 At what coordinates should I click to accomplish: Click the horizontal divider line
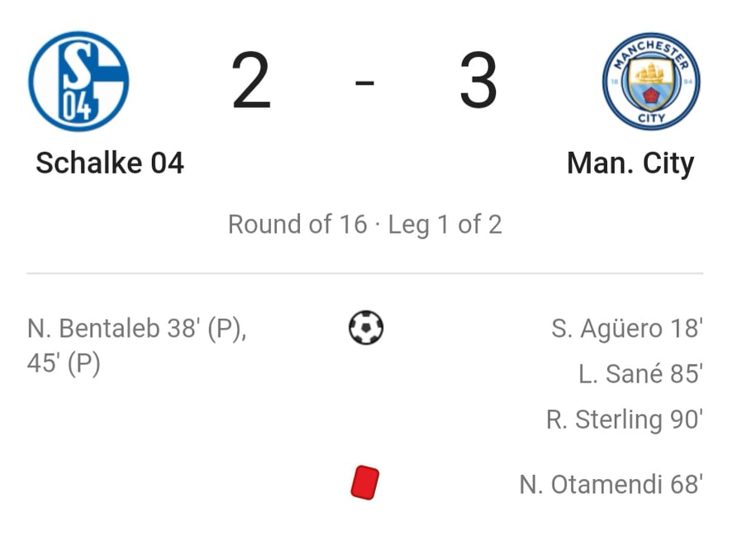[364, 273]
